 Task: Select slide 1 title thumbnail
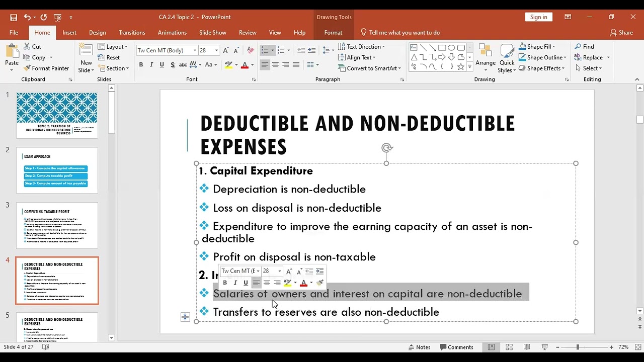pos(57,115)
